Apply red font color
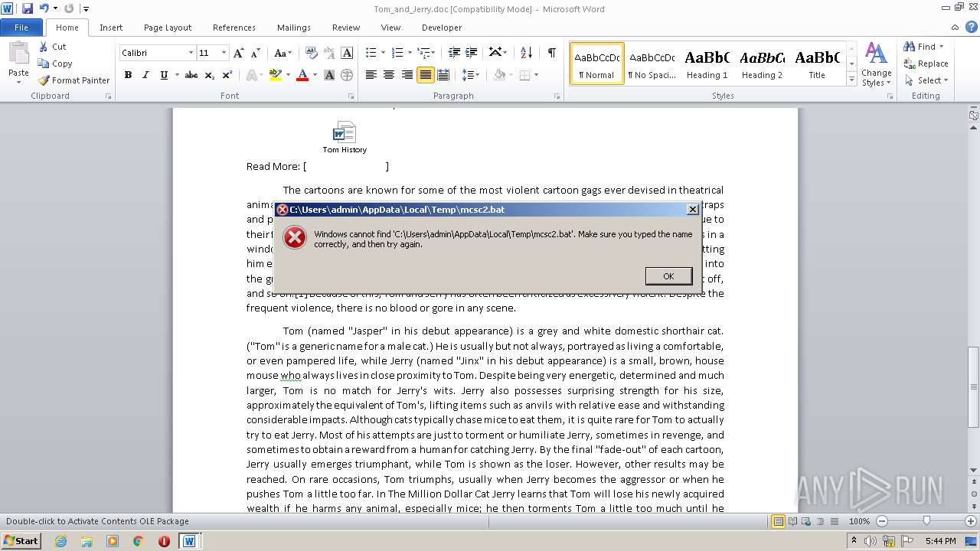 point(302,75)
